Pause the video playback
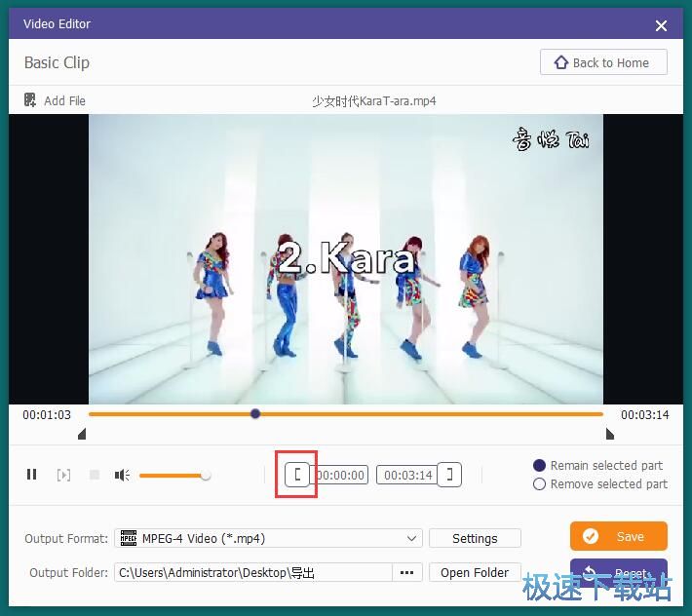Viewport: 692px width, 616px height. tap(32, 475)
